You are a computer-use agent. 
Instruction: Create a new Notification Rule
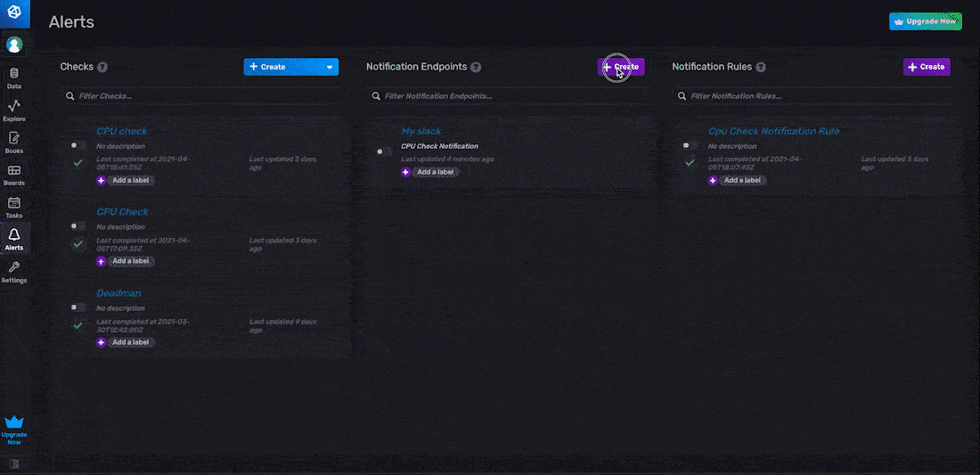927,67
